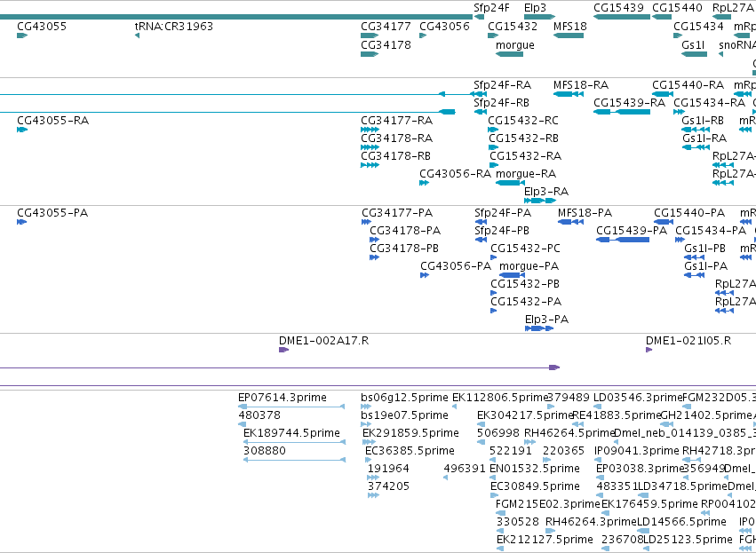The width and height of the screenshot is (756, 553).
Task: Click the LD25123.5prime EST label
Action: (688, 540)
